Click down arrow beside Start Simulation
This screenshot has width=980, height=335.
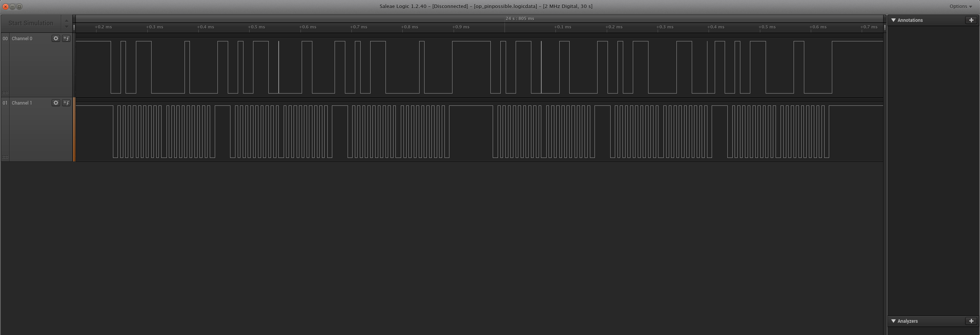point(67,27)
